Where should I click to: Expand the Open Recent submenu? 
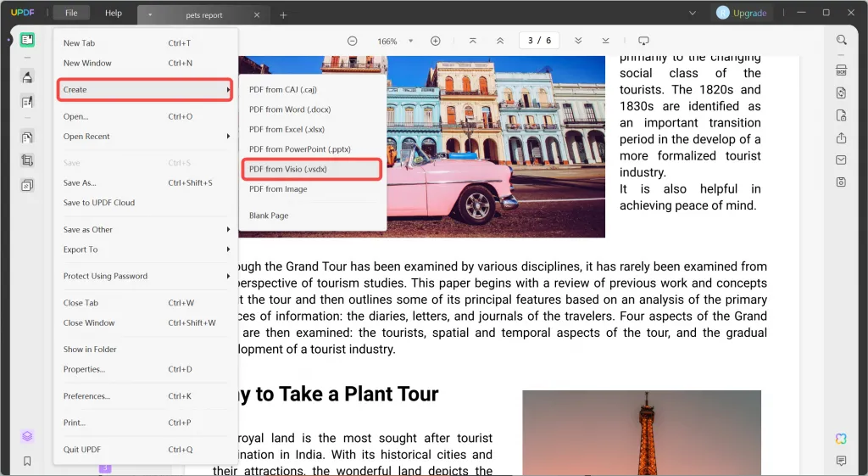[146, 137]
